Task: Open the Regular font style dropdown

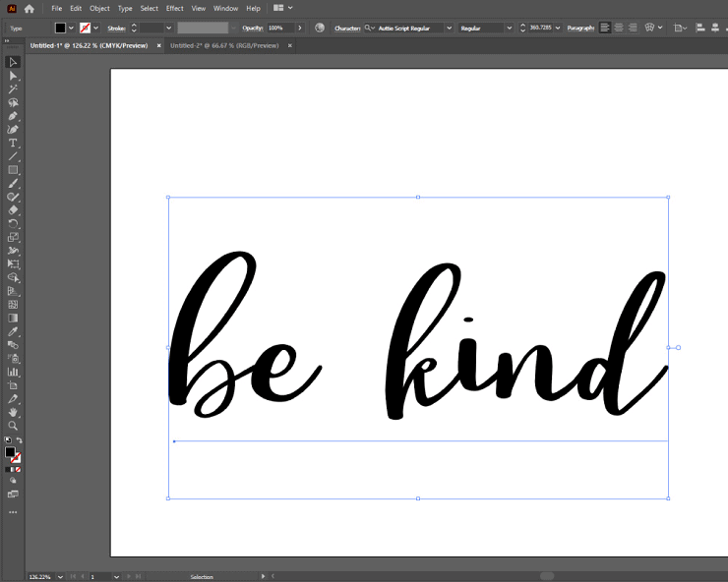Action: pos(510,28)
